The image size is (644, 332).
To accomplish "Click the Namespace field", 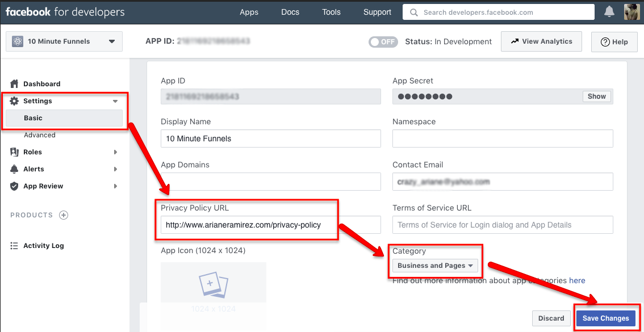I will 503,138.
